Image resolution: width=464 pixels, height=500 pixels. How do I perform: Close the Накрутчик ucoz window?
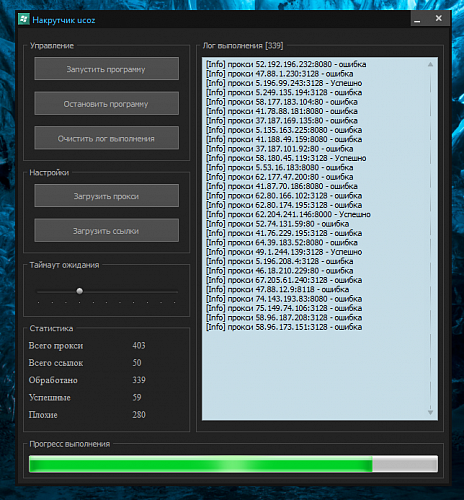tap(439, 19)
